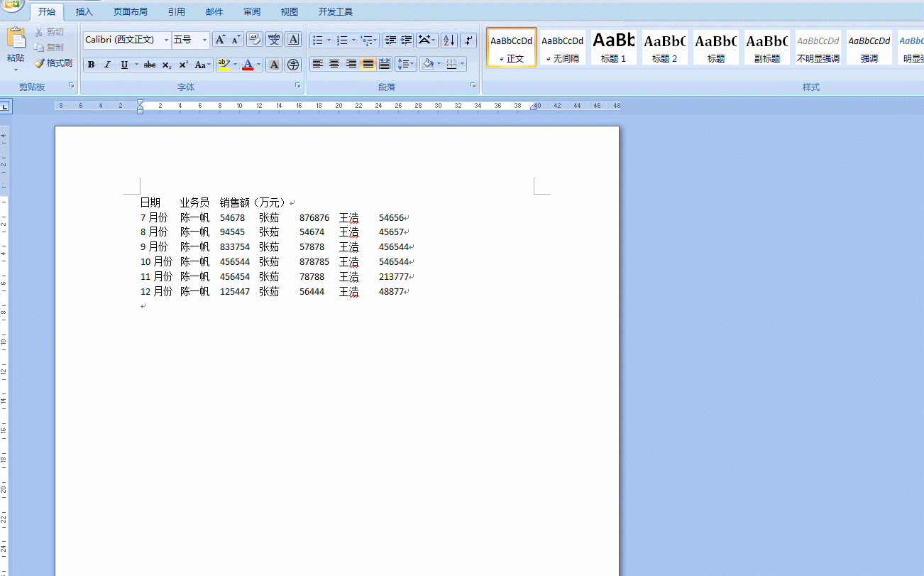Toggle Bold formatting
Screen dimensions: 924x576
(91, 65)
